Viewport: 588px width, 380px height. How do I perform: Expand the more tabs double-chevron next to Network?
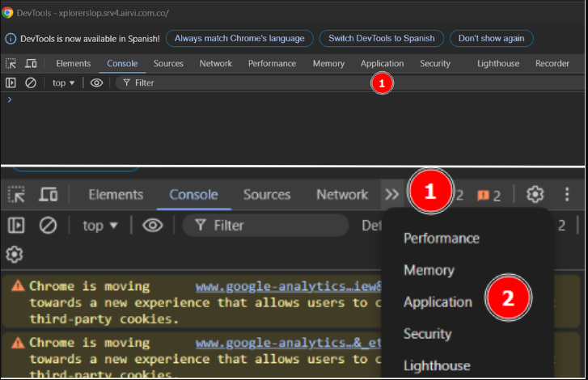click(392, 194)
